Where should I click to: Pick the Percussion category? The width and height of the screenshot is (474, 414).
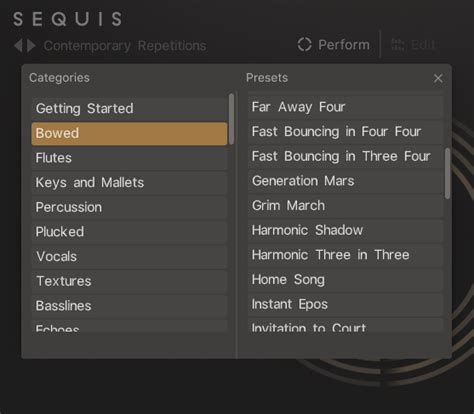click(129, 207)
